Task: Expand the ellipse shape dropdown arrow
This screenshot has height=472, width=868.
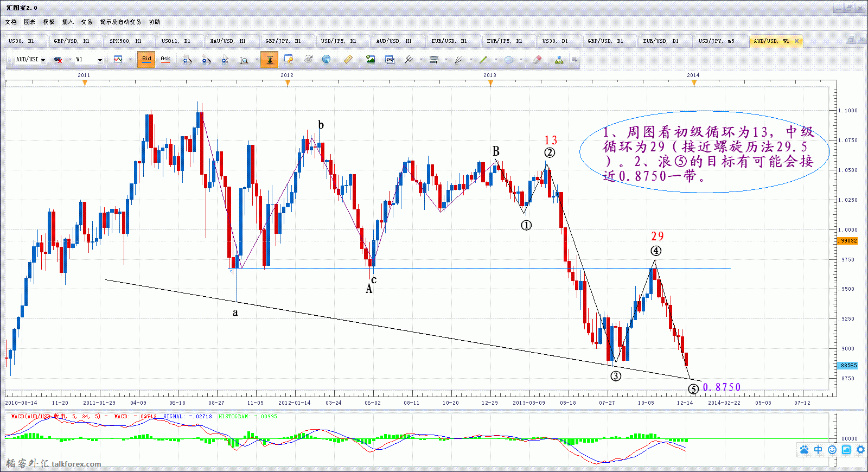Action: (x=521, y=60)
